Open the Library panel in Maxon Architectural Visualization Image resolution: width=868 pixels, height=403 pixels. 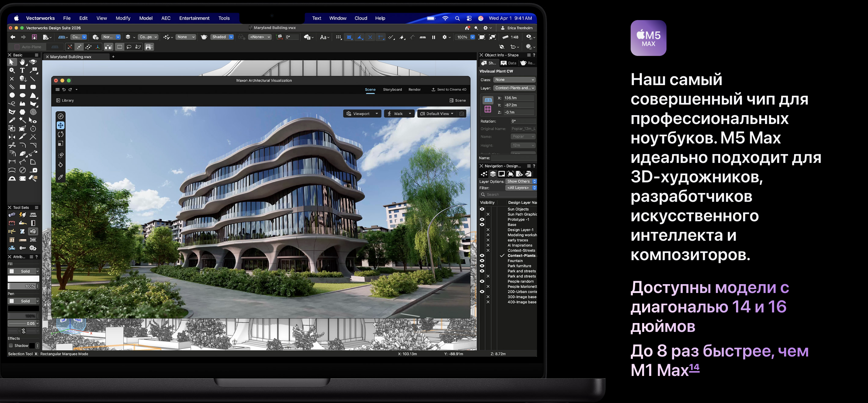pos(65,100)
